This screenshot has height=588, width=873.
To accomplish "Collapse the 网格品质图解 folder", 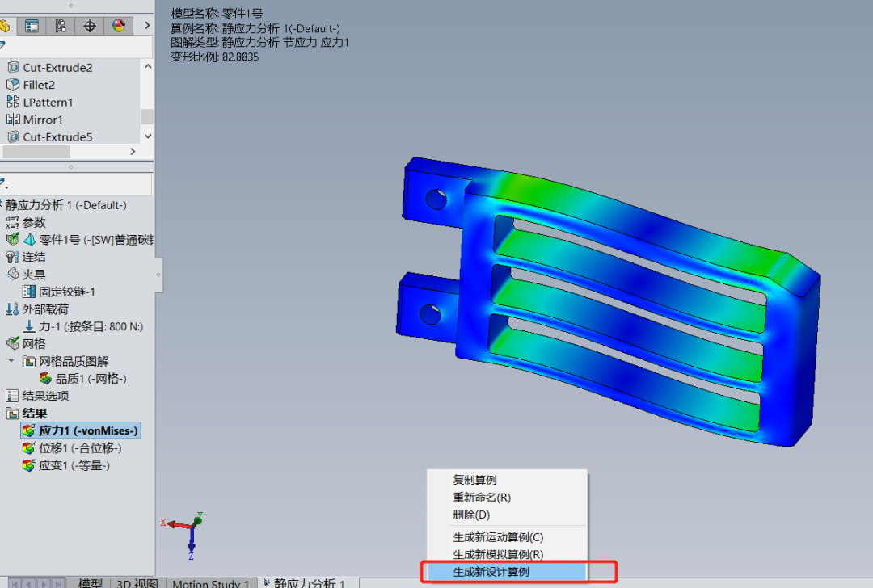I will tap(11, 361).
